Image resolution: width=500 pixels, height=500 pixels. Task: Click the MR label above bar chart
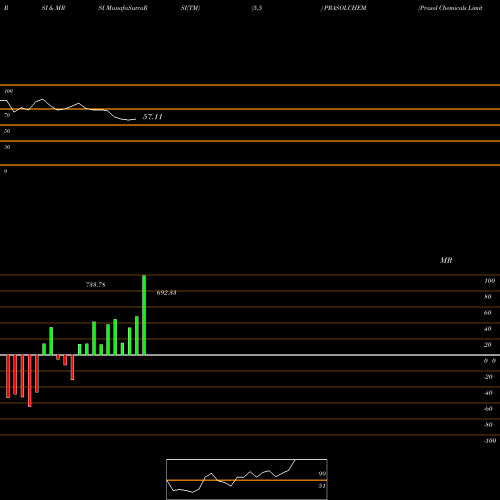point(446,260)
